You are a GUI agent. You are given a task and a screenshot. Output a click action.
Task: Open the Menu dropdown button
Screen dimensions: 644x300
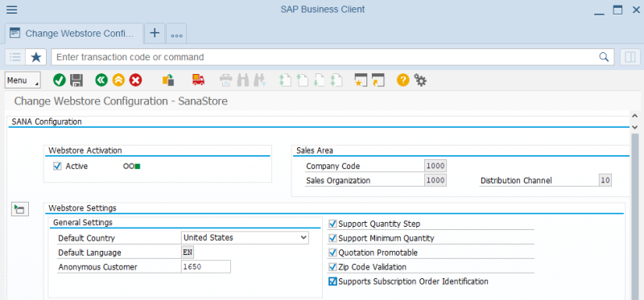coord(23,80)
